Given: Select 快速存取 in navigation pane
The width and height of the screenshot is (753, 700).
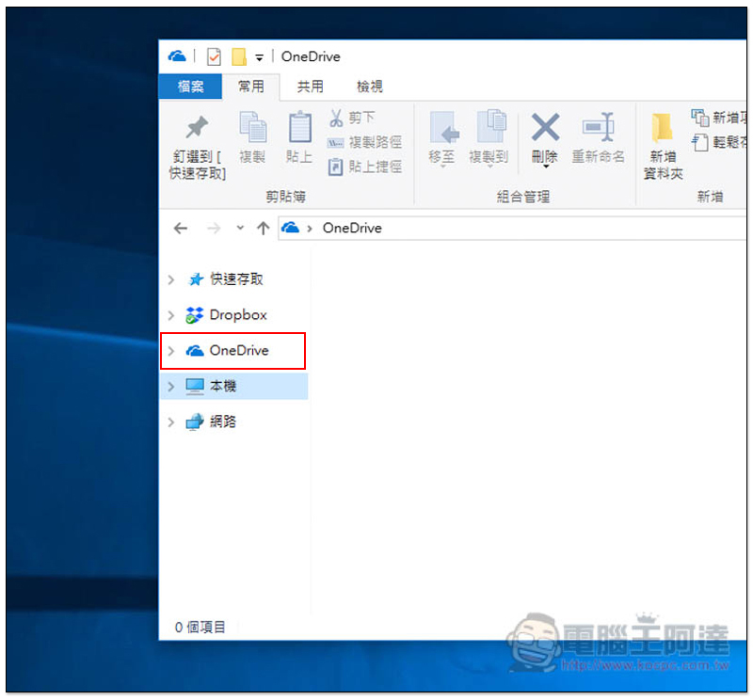Looking at the screenshot, I should pyautogui.click(x=236, y=278).
